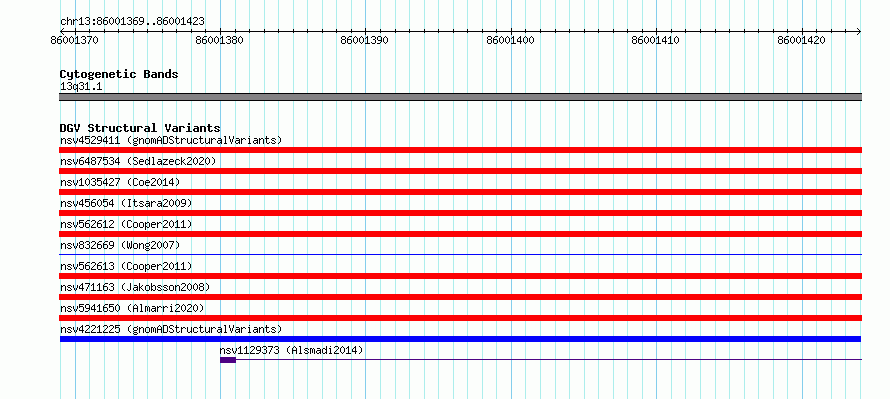Screen dimensions: 890x399
Task: Click the thin blue line under nsv832669
Action: 460,254
